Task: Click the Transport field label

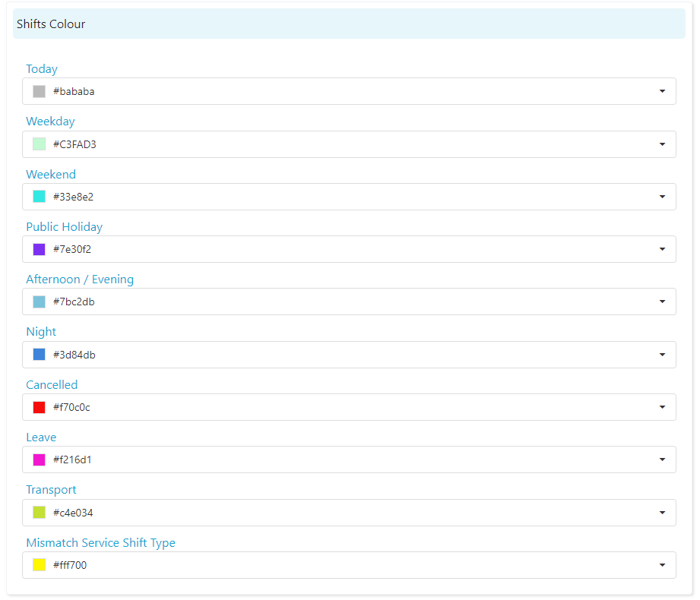Action: (51, 490)
